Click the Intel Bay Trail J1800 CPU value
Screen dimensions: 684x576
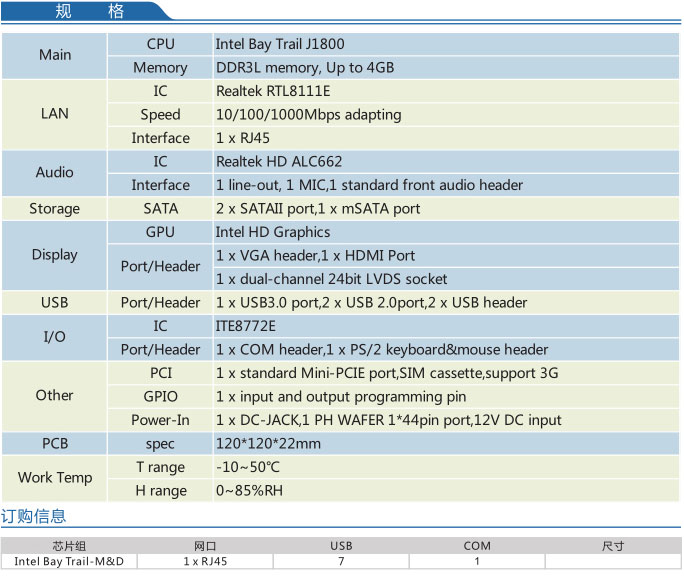coord(280,44)
